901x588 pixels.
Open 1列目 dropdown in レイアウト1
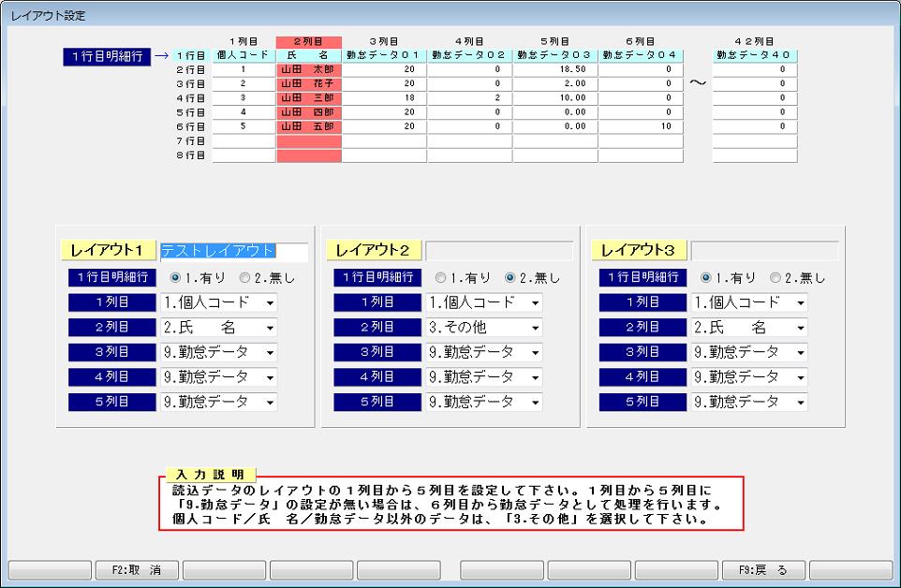218,302
